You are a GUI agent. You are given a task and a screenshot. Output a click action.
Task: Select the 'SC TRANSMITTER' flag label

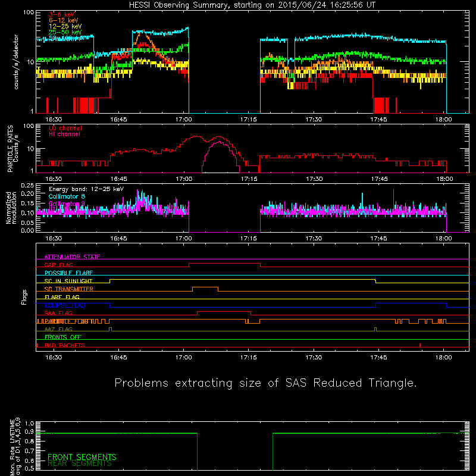[x=68, y=289]
